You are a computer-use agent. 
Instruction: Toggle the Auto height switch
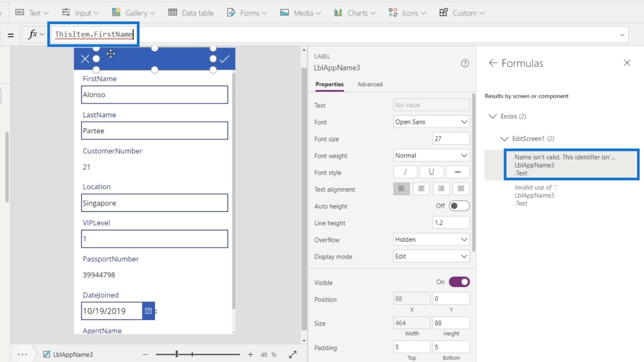[x=459, y=206]
